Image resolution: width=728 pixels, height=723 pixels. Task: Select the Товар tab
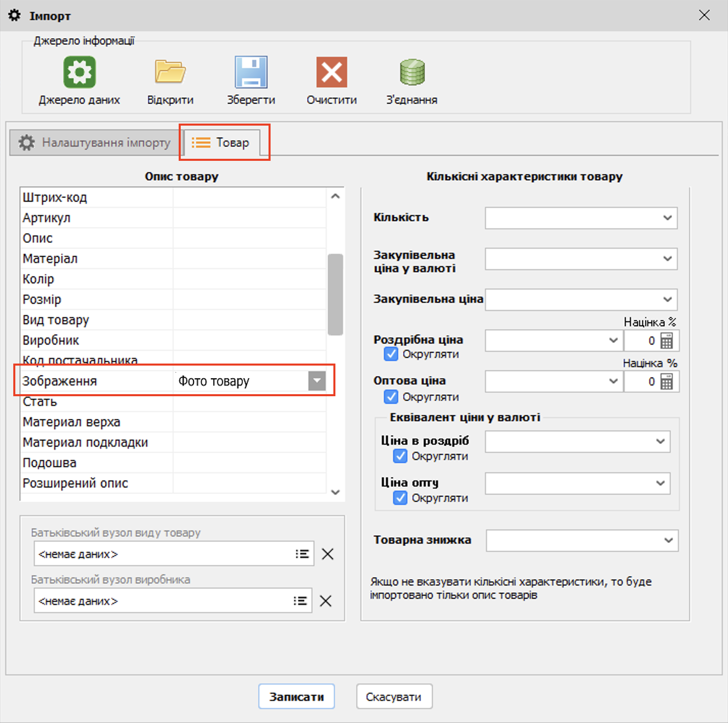(222, 142)
